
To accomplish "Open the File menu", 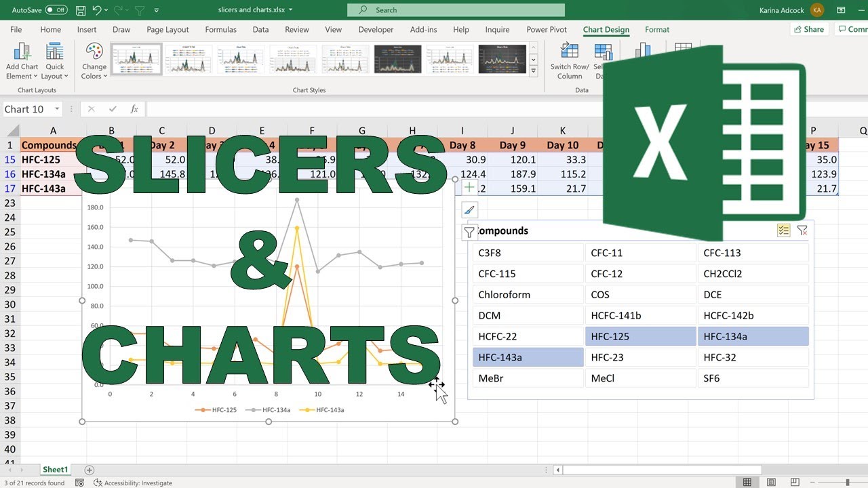I will point(16,30).
